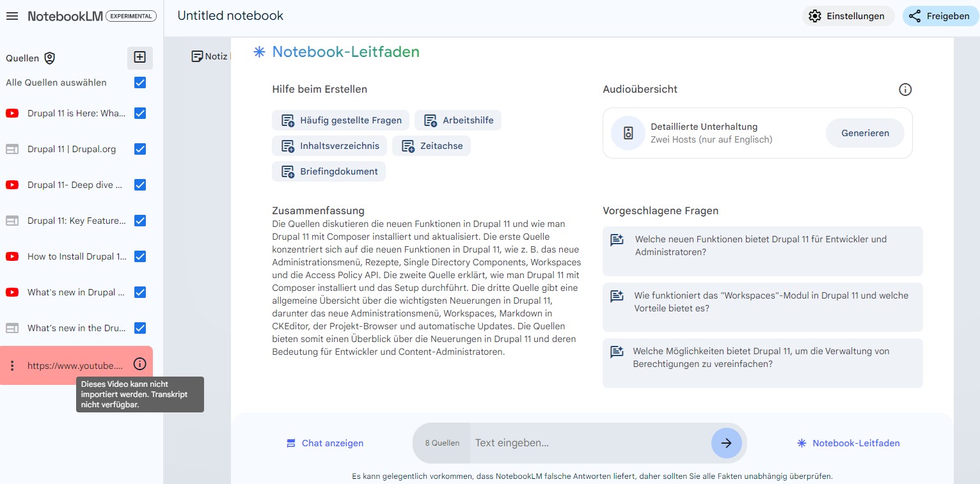Viewport: 980px width, 484px height.
Task: Click the YouTube icon beside 'Drupal 11 is Here'
Action: click(x=12, y=113)
